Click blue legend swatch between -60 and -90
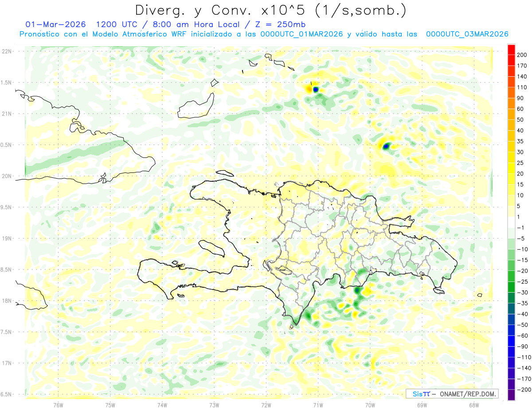The image size is (532, 411). coord(511,341)
